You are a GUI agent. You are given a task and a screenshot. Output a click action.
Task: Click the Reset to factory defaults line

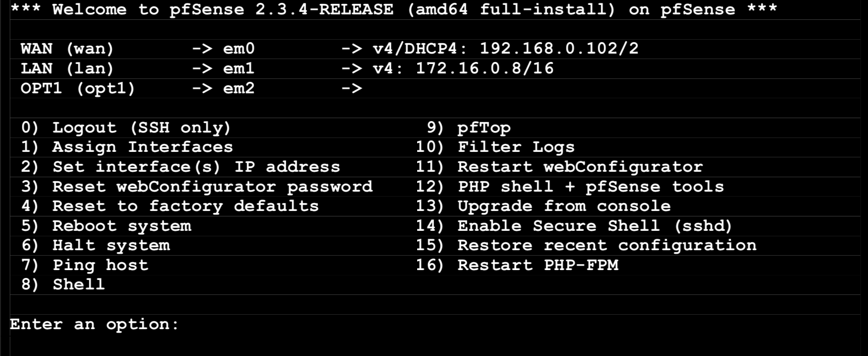(170, 206)
